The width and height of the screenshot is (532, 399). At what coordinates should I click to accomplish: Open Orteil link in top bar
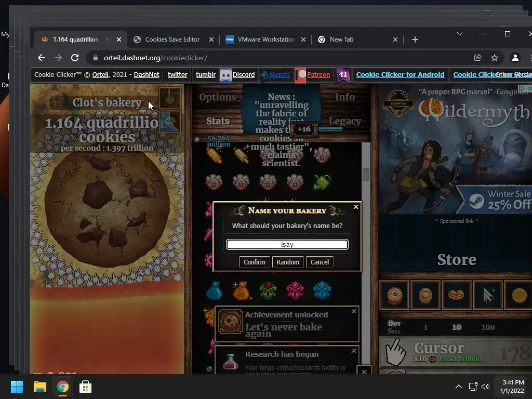click(100, 75)
